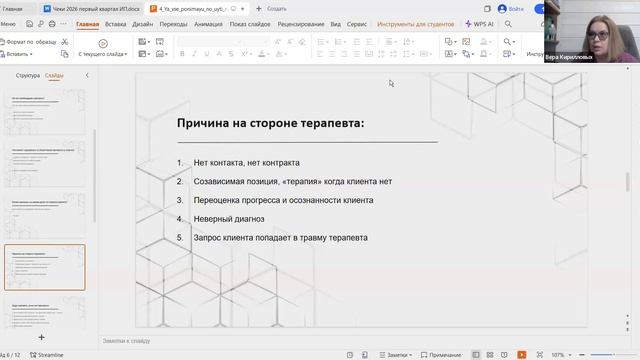Image resolution: width=640 pixels, height=360 pixels.
Task: Click the Clear formatting eraser icon
Action: (x=302, y=42)
